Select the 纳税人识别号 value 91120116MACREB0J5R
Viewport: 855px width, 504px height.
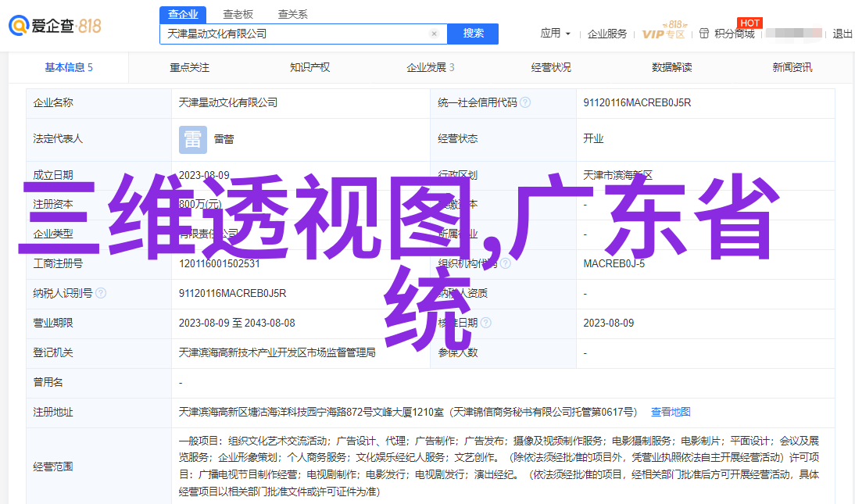click(x=232, y=294)
